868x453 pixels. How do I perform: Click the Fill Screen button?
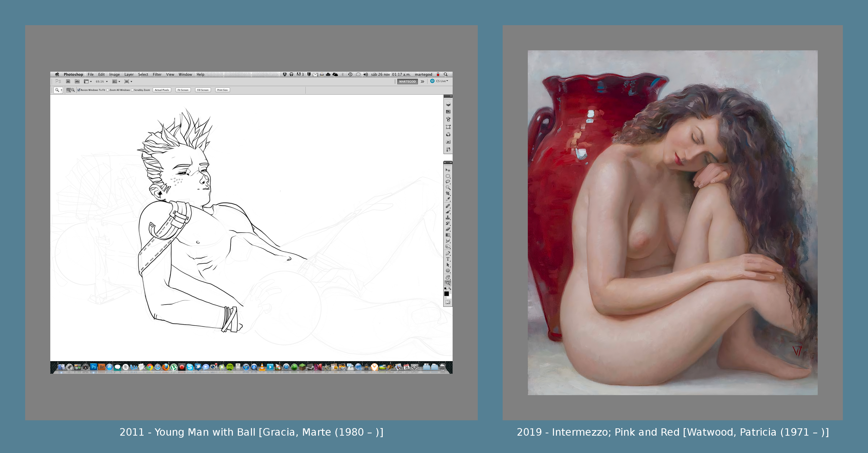[x=203, y=90]
